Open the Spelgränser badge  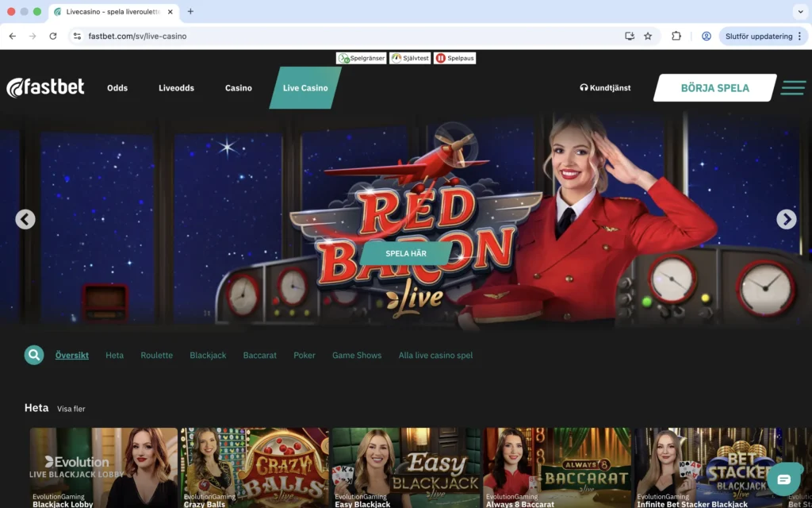(361, 57)
